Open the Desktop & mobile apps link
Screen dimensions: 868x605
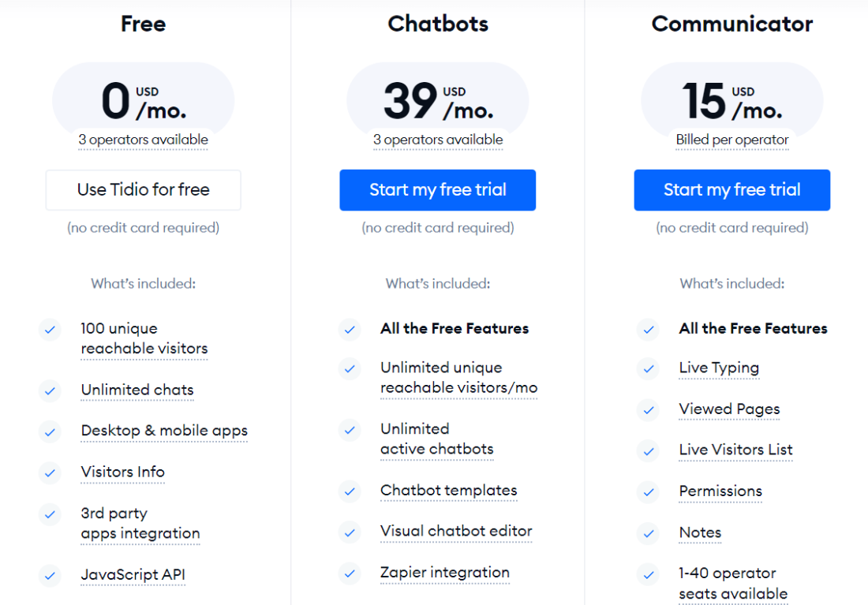tap(164, 431)
